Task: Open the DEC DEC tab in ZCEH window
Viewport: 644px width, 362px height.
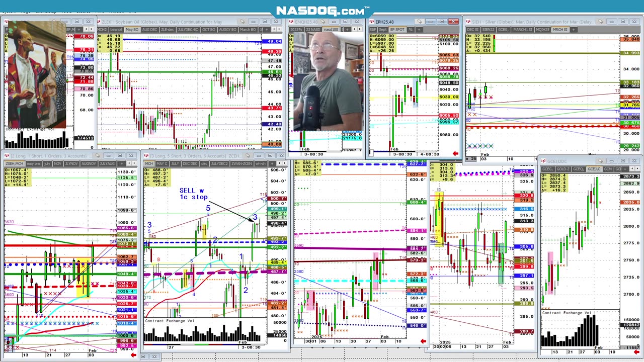Action: (190, 163)
